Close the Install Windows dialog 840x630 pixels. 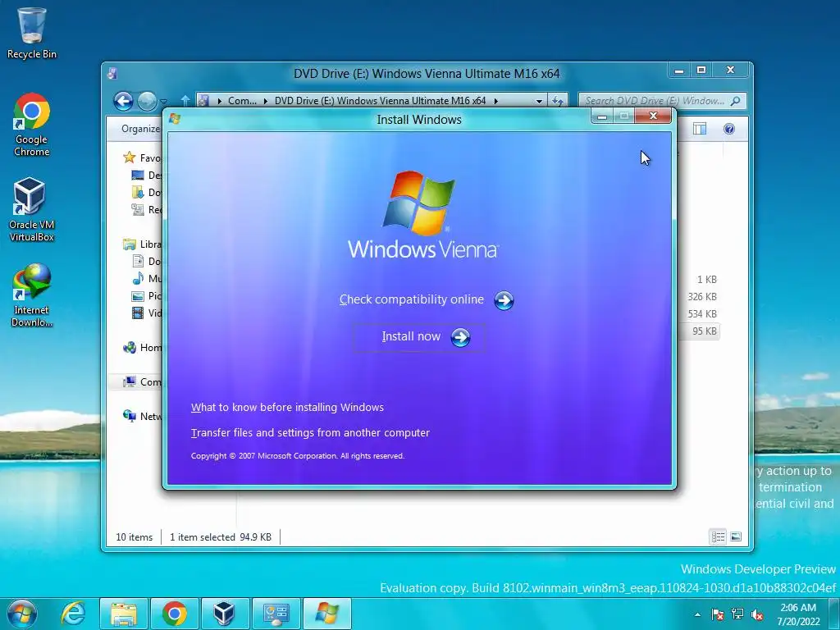click(x=653, y=116)
